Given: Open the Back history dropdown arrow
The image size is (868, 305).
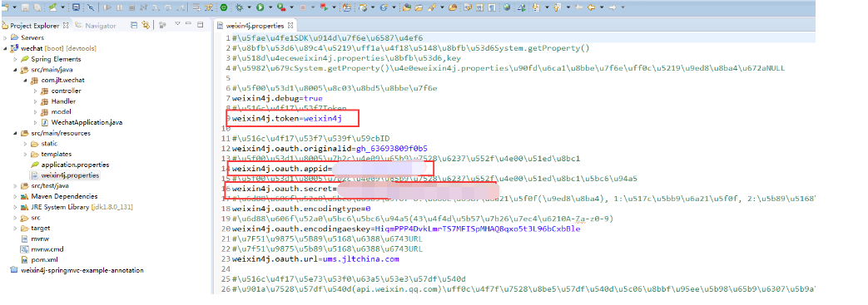Looking at the screenshot, I should pos(602,7).
